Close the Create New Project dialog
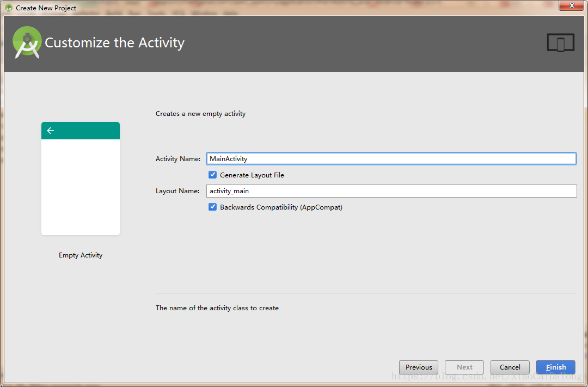This screenshot has height=387, width=588. click(572, 5)
